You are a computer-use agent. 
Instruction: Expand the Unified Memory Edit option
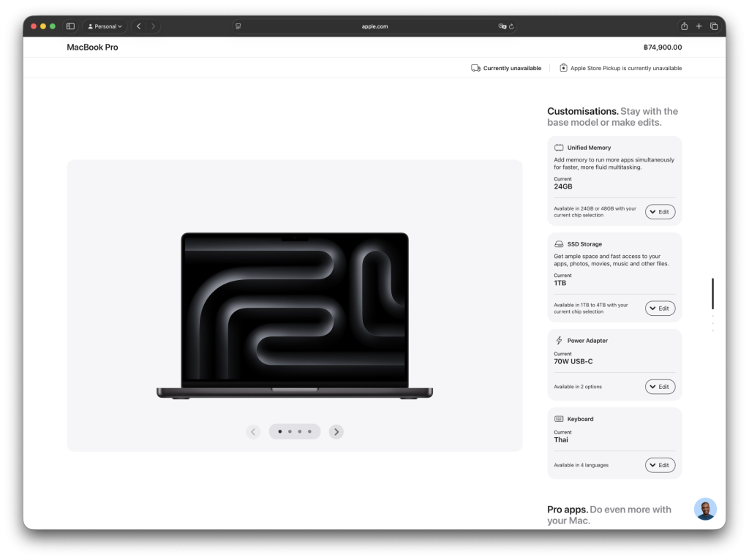pyautogui.click(x=660, y=211)
